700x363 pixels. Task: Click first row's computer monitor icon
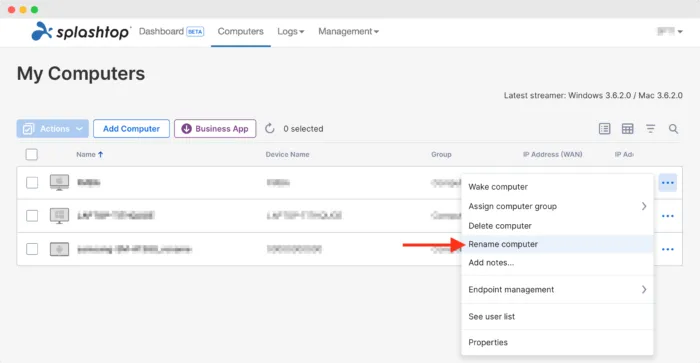click(59, 183)
